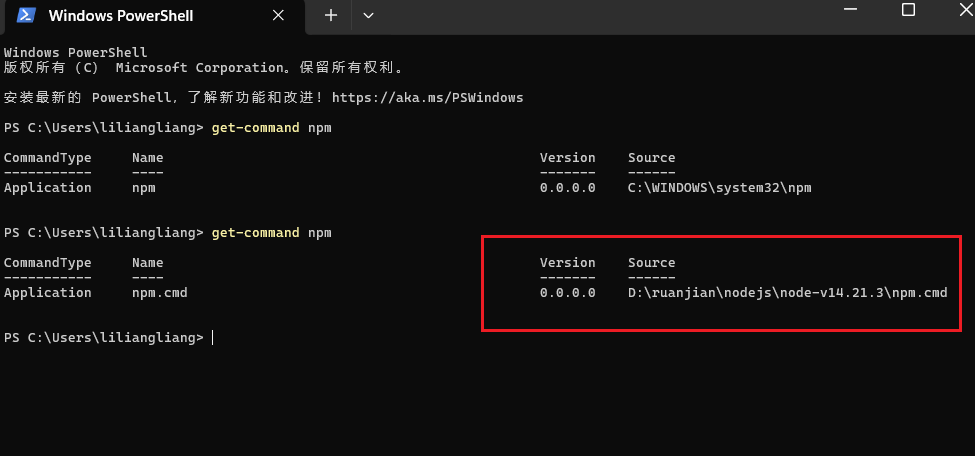
Task: Click the first 'CommandType' column header
Action: [47, 157]
